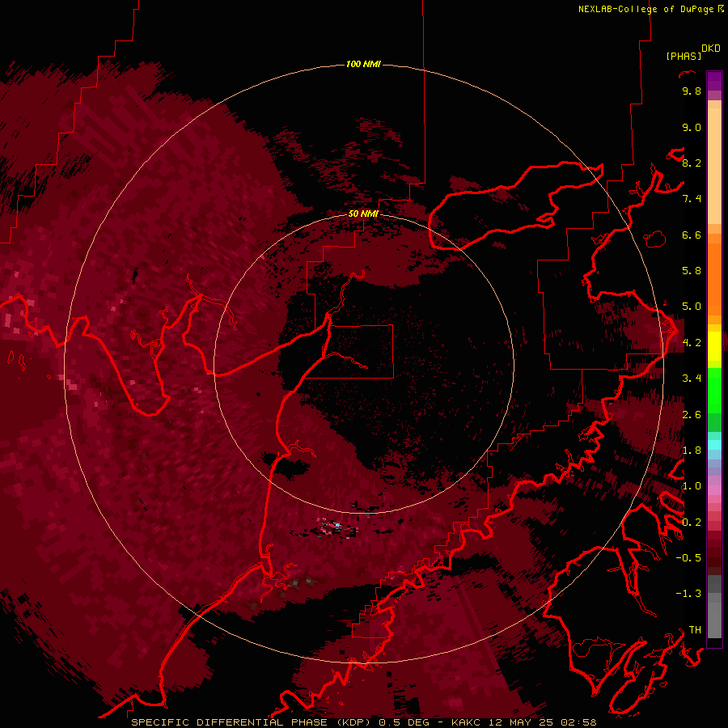728x728 pixels.
Task: Click the -0.5 scale value
Action: [x=688, y=558]
